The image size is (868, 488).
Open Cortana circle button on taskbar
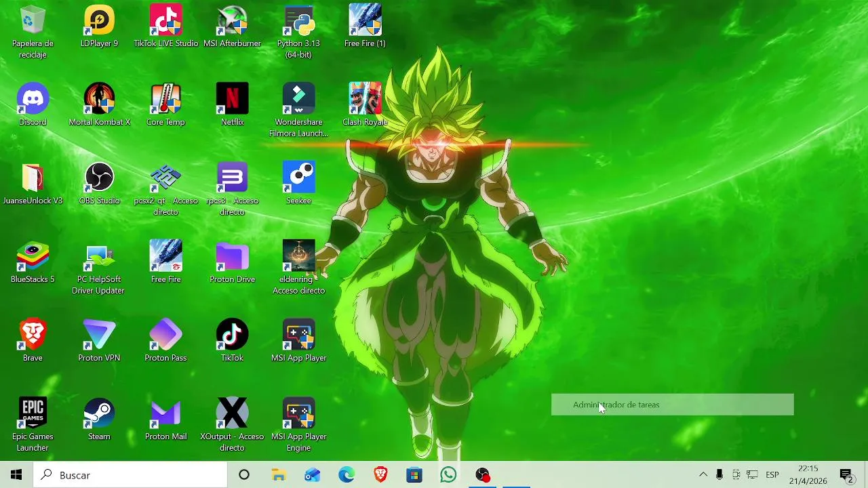click(244, 475)
